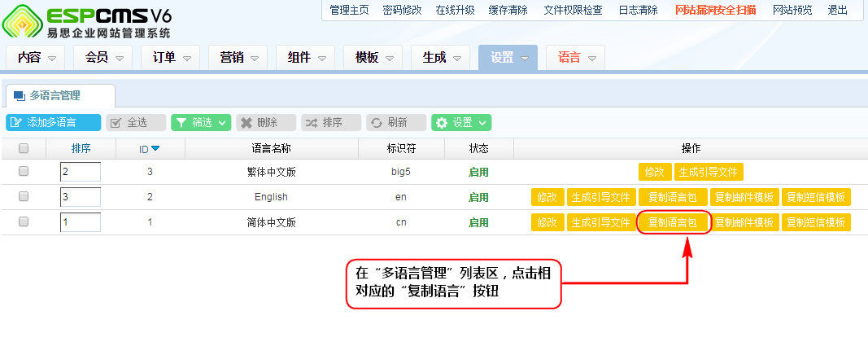Click the sort order field containing 1

pyautogui.click(x=81, y=222)
